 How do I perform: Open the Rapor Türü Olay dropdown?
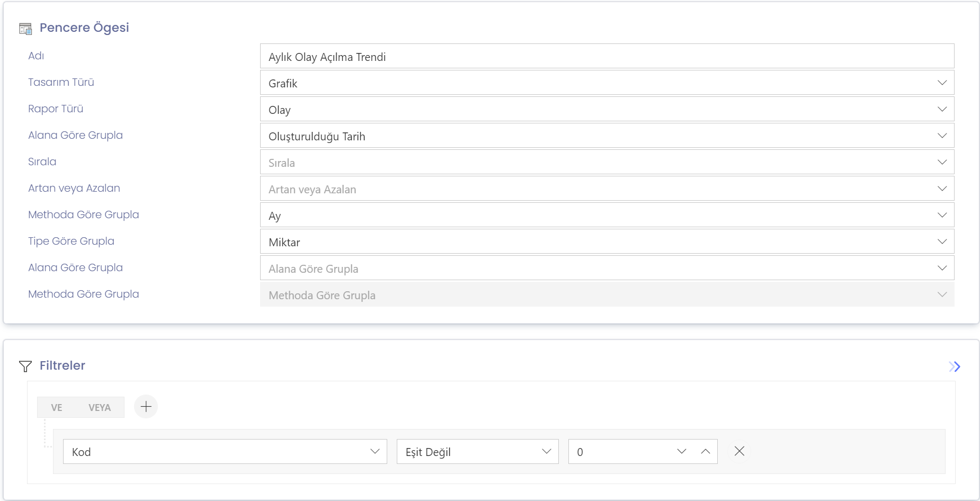[x=607, y=109]
